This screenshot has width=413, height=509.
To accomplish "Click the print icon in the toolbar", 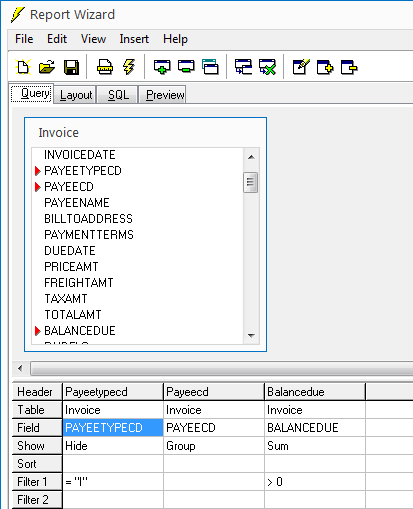I will 105,67.
